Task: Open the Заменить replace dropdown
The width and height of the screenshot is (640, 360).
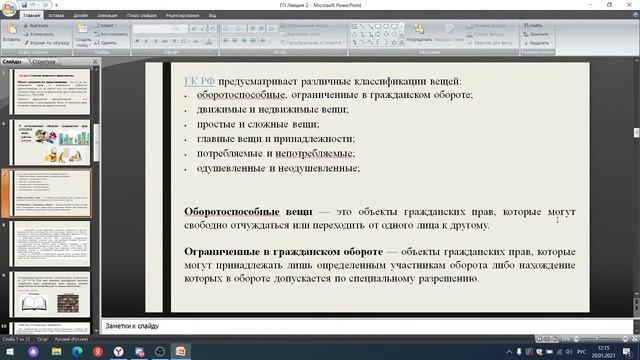Action: pos(538,34)
